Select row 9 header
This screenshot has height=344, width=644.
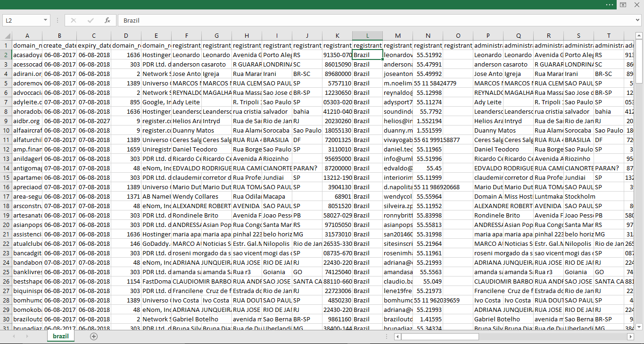[x=6, y=121]
